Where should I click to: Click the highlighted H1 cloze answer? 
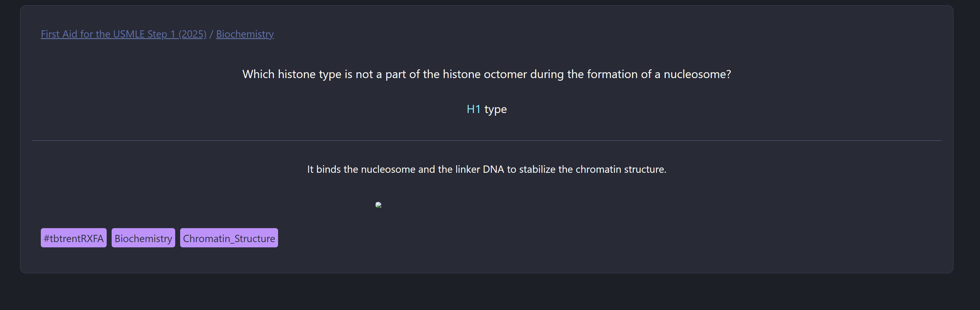(473, 109)
